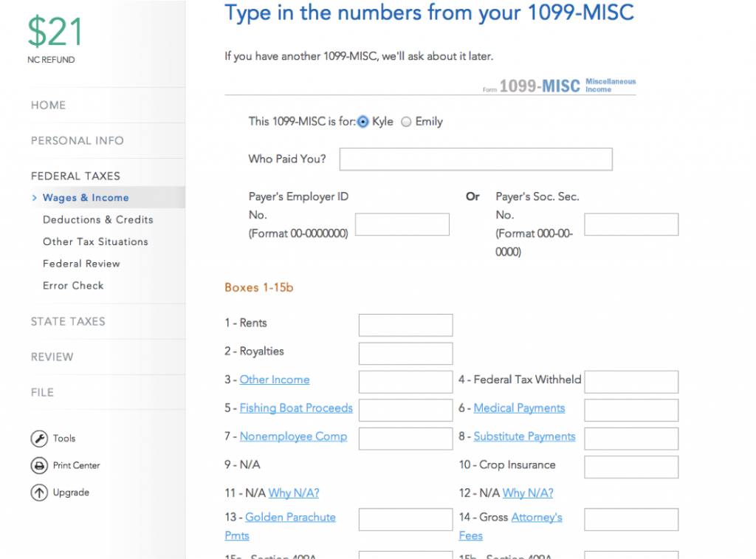Open the Golden Parachute Pmts link
This screenshot has height=559, width=756.
(289, 517)
